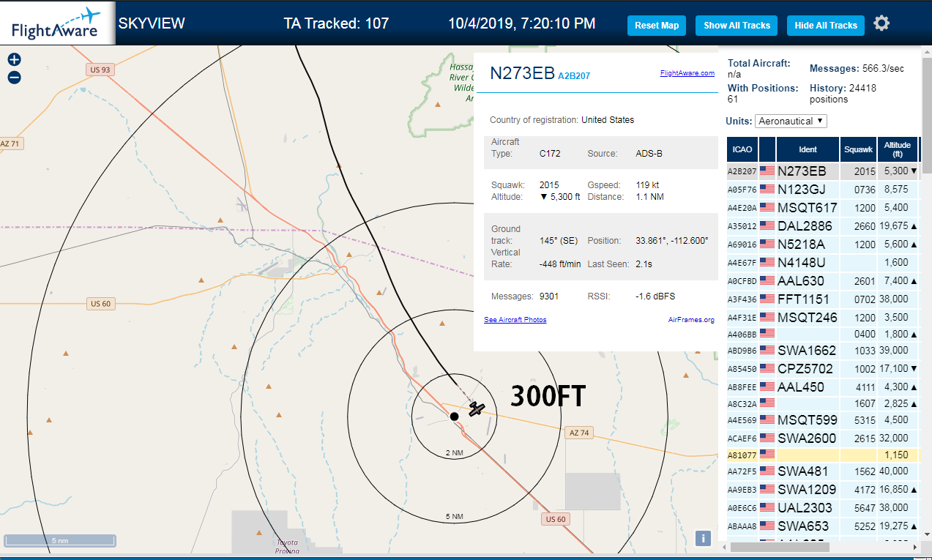Click the 5 nm map scale bar
The width and height of the screenshot is (932, 560).
(59, 541)
